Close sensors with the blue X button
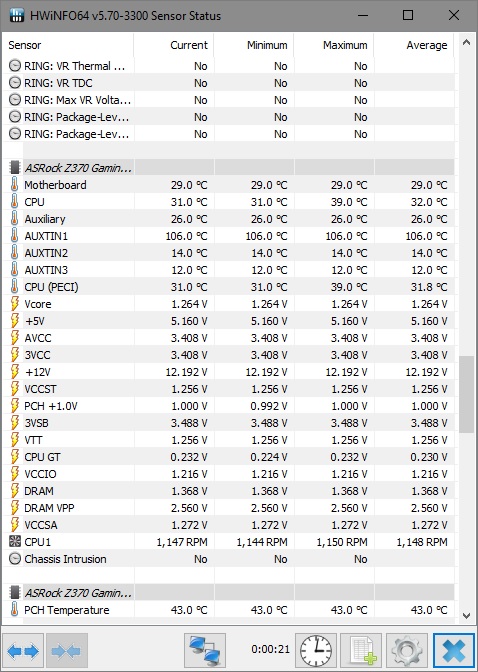Image resolution: width=478 pixels, height=672 pixels. 454,651
